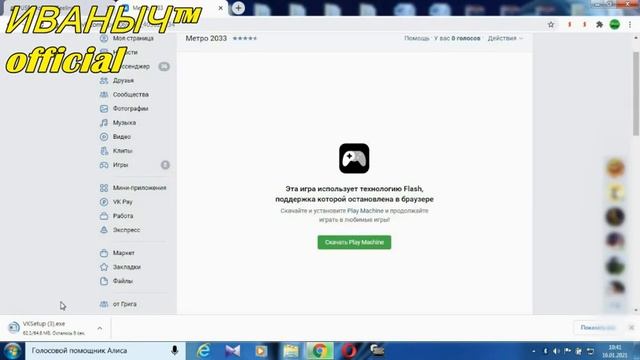Click the Chrome icon on taskbar

tap(320, 351)
